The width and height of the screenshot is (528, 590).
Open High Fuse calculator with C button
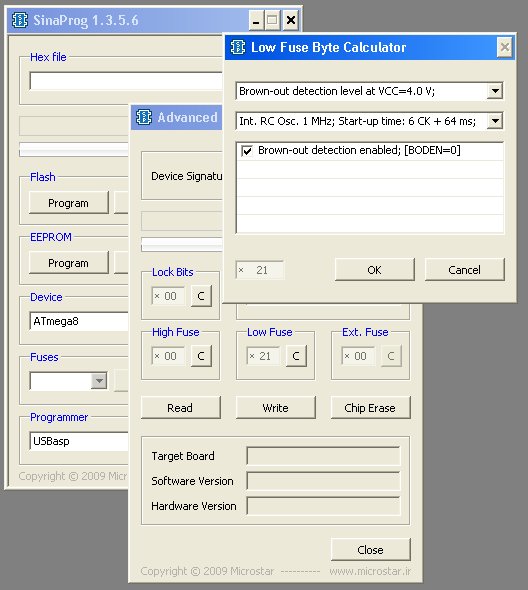201,356
